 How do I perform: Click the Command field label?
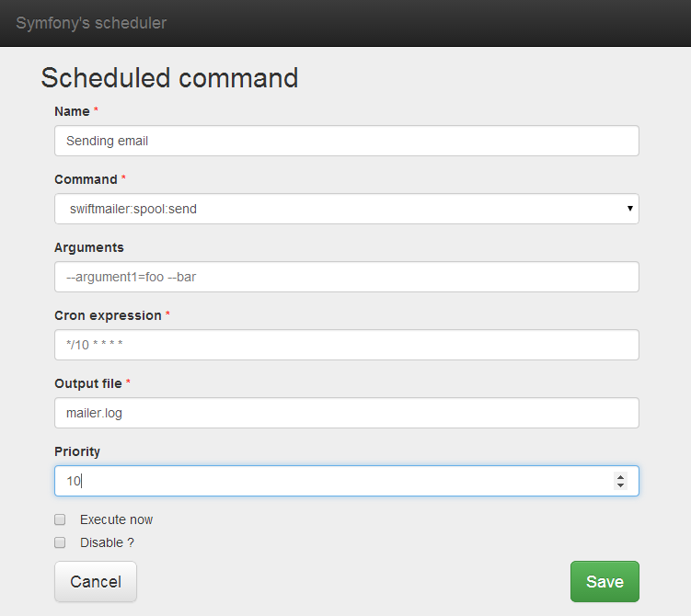click(x=86, y=179)
